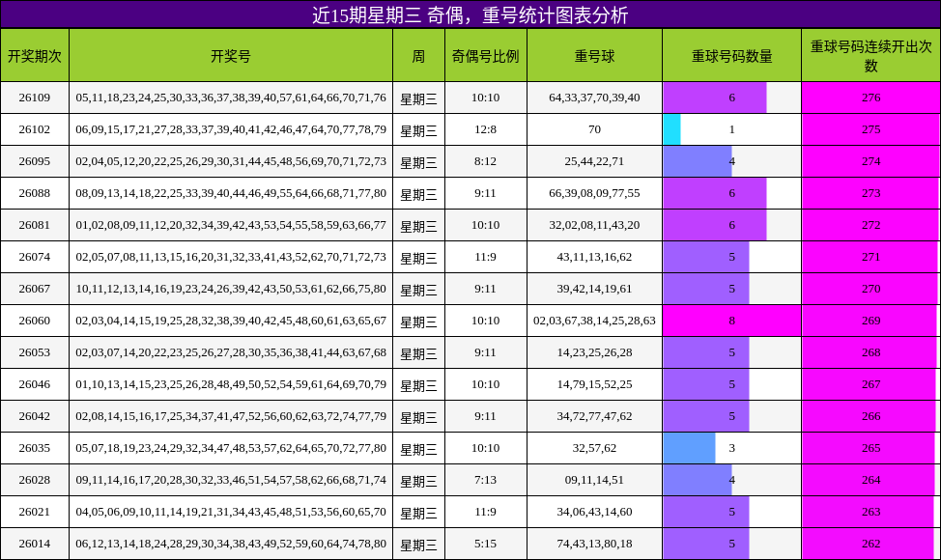Click repeat balls 25,44,22,71
Image resolution: width=941 pixels, height=560 pixels.
point(595,160)
